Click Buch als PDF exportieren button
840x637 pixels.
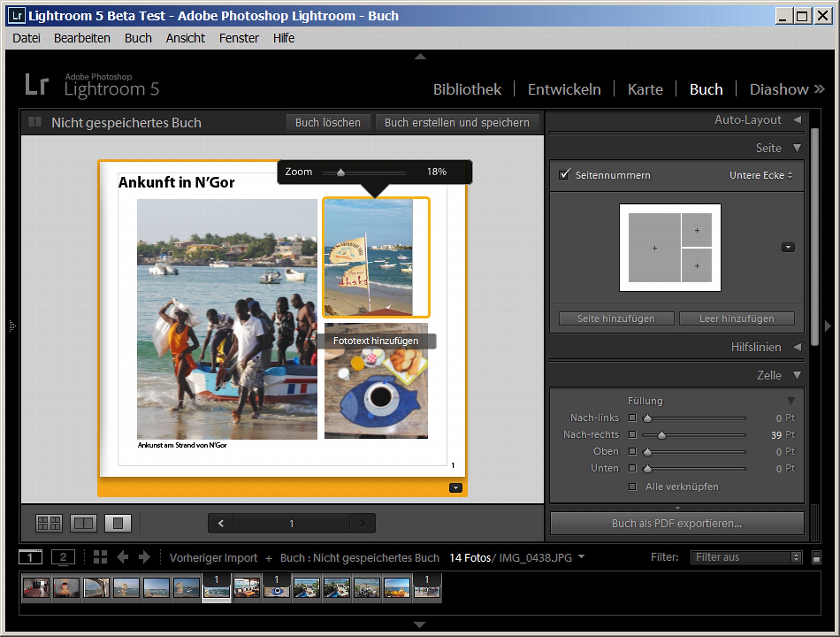[677, 523]
